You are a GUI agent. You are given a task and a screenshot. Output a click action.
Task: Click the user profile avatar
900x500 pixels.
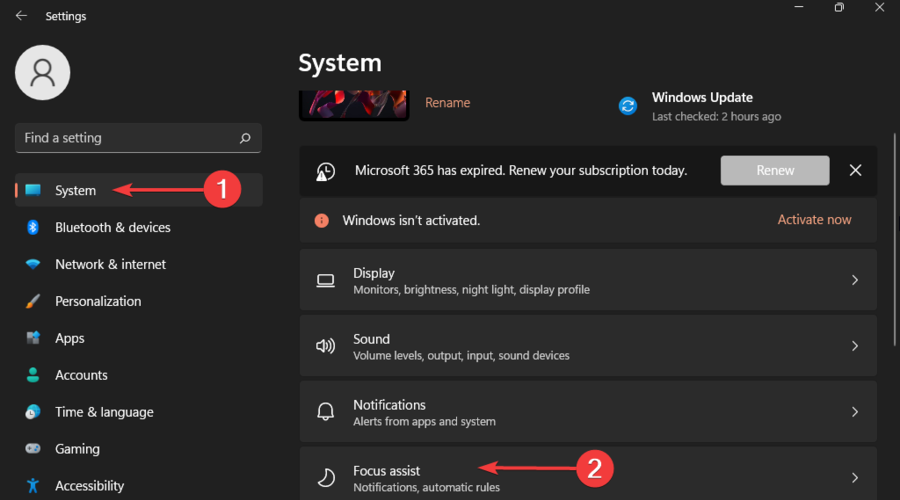coord(43,73)
